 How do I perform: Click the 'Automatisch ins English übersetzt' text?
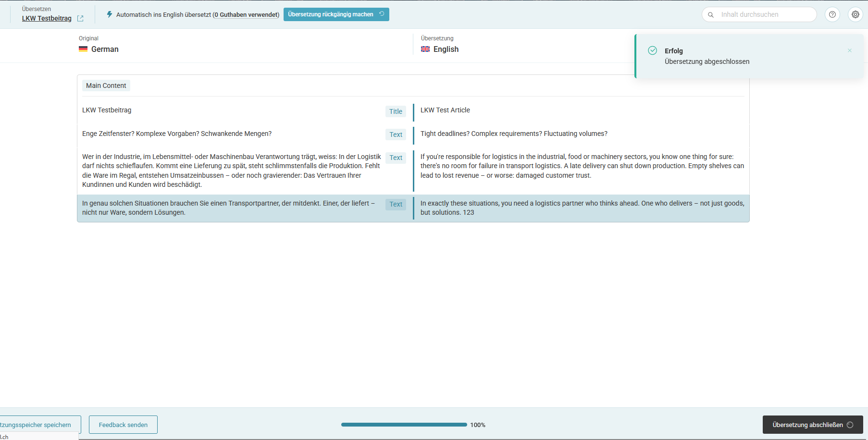coord(163,15)
